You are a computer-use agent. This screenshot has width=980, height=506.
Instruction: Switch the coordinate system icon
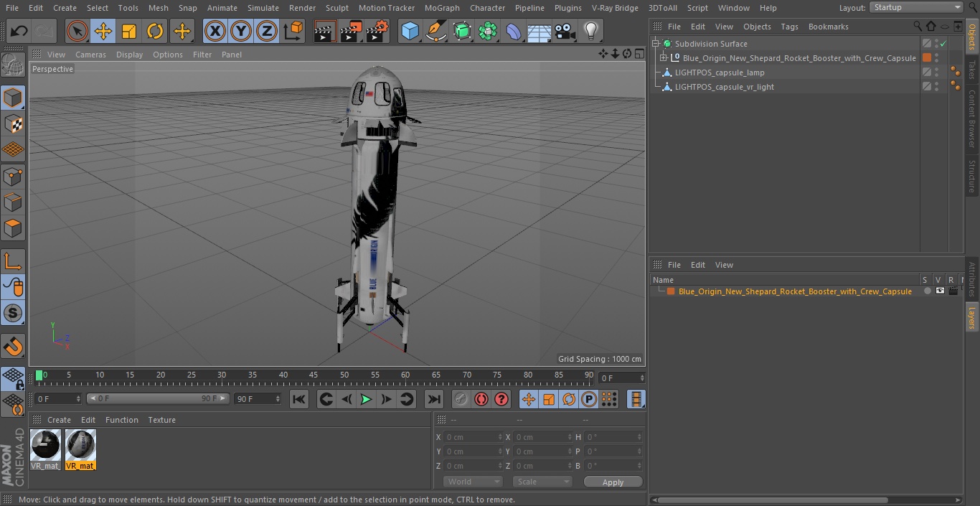[293, 31]
